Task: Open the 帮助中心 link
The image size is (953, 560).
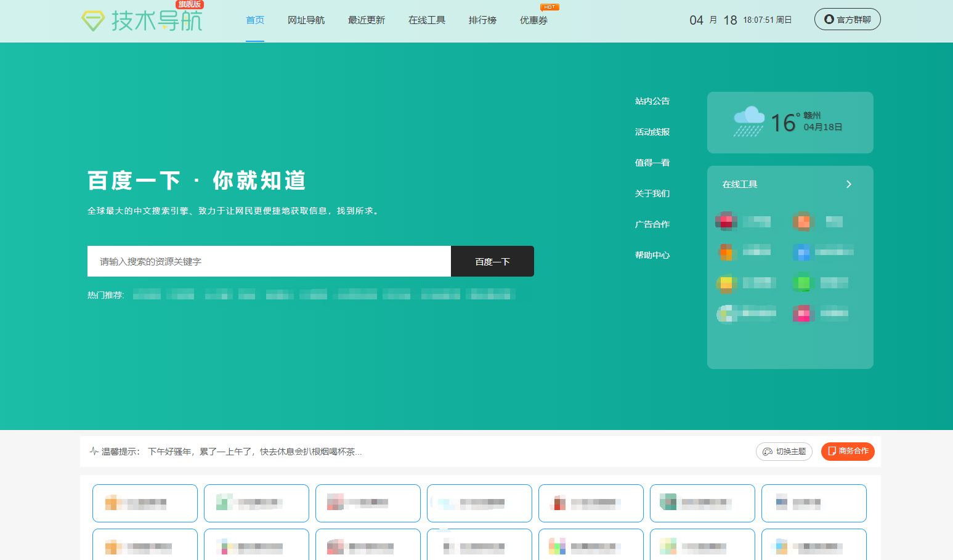Action: pyautogui.click(x=652, y=255)
